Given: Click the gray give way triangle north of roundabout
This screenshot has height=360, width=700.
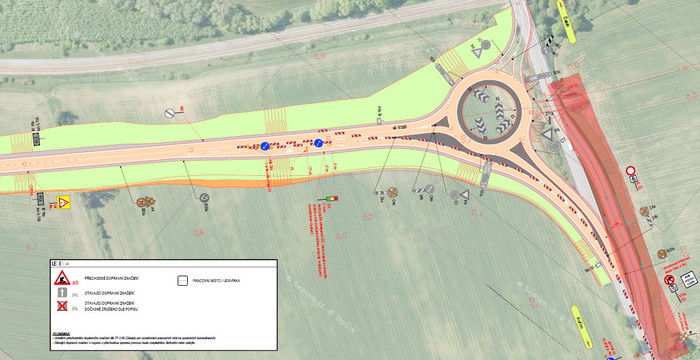Looking at the screenshot, I should point(477,53).
